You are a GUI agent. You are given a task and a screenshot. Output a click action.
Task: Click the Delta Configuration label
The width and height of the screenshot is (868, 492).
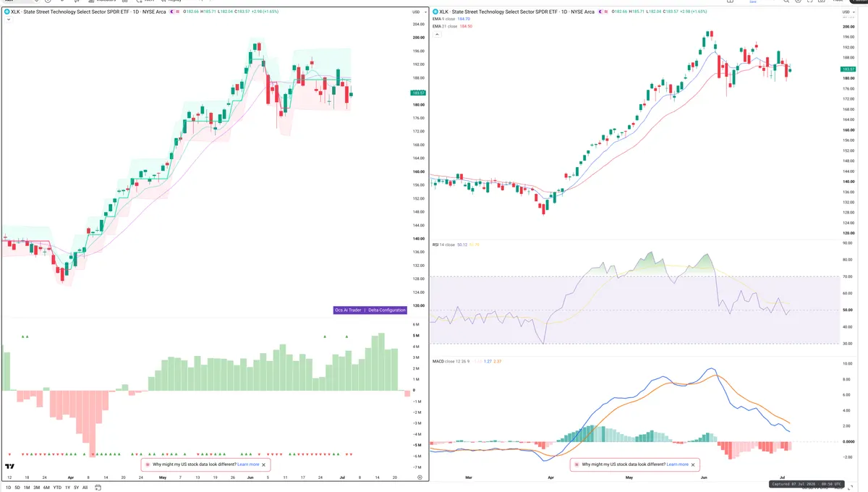click(x=386, y=310)
